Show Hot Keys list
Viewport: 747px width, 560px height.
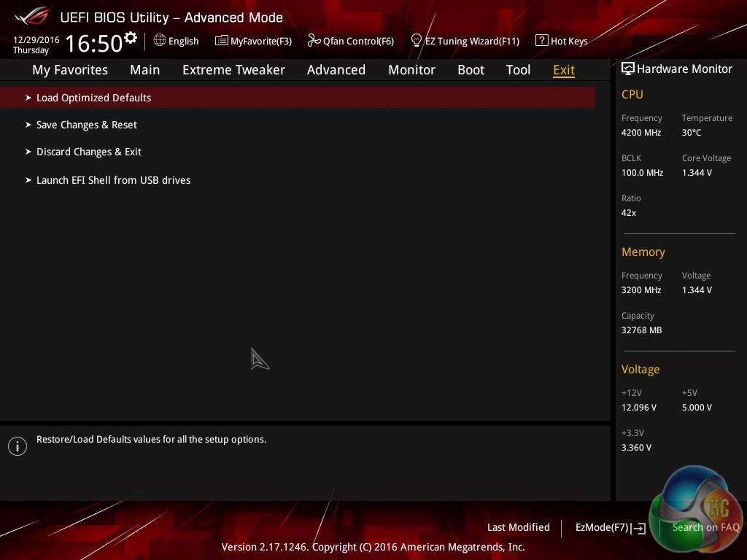569,41
